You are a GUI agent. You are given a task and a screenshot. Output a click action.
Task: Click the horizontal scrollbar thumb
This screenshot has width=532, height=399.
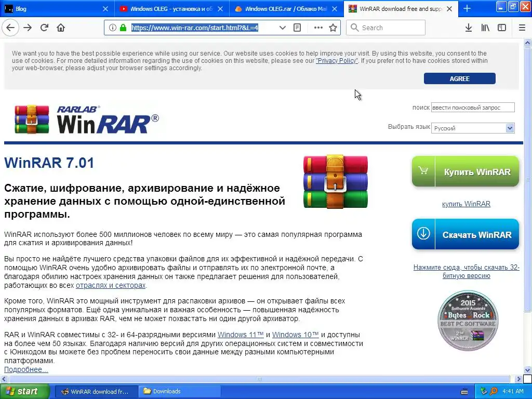click(x=259, y=379)
